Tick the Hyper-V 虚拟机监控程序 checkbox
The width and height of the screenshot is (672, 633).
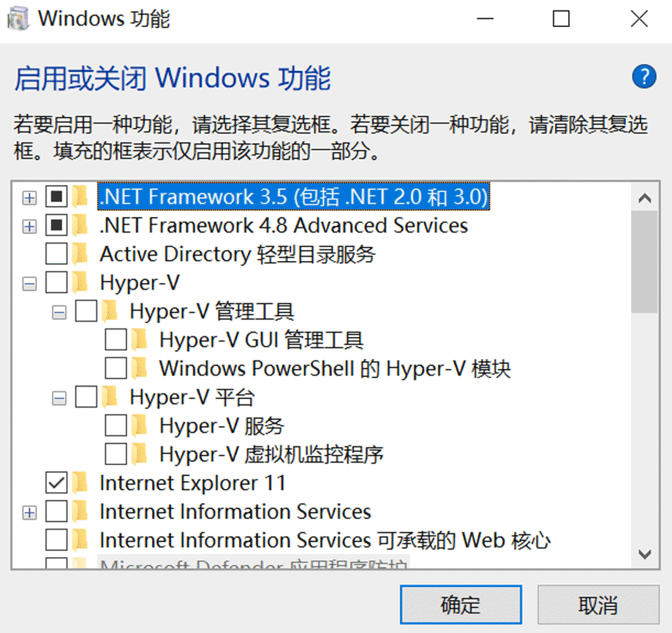[116, 455]
